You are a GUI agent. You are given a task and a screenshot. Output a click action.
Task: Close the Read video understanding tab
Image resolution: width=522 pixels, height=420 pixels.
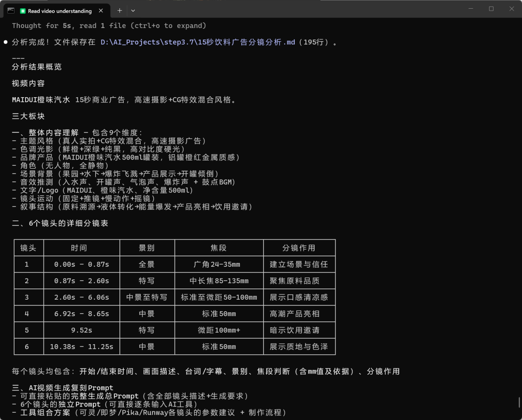click(101, 11)
